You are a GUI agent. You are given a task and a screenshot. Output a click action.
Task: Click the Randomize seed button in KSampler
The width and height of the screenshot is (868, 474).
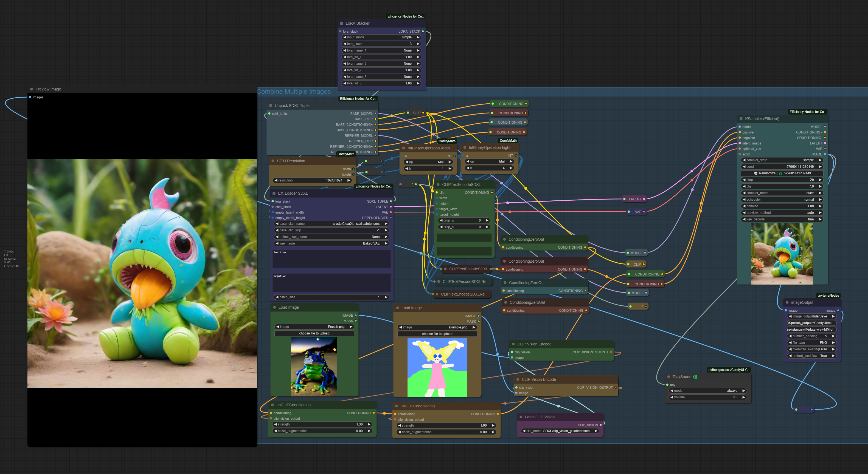[x=782, y=173]
